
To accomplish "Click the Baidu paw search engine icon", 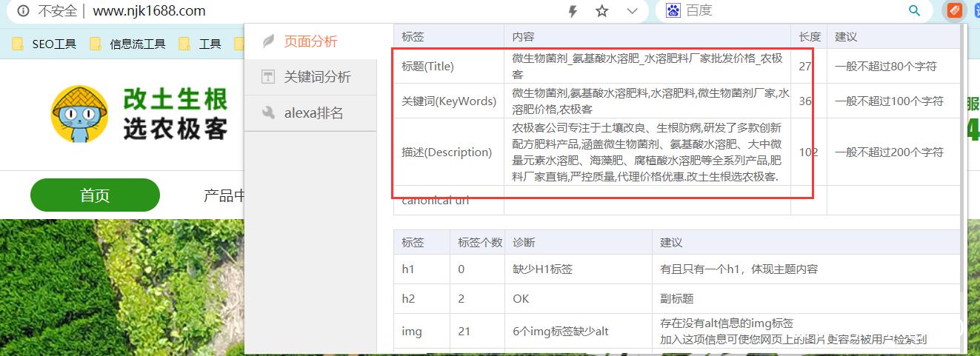I will (x=673, y=10).
